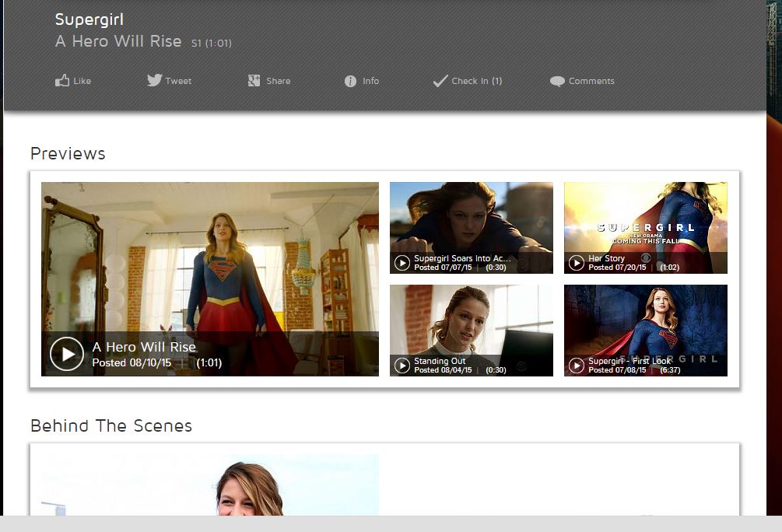
Task: Click the Posted 07/08/15 date text
Action: tap(617, 370)
